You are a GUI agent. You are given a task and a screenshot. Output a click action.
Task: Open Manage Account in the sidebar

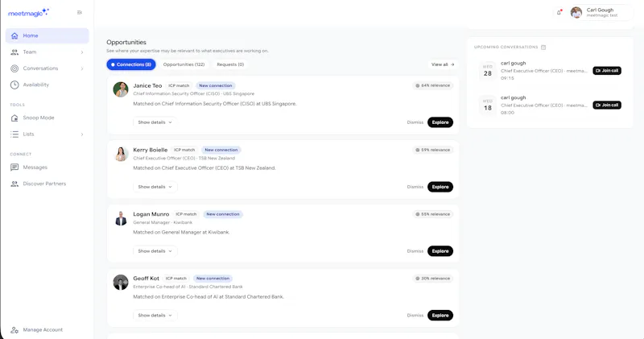(x=47, y=330)
